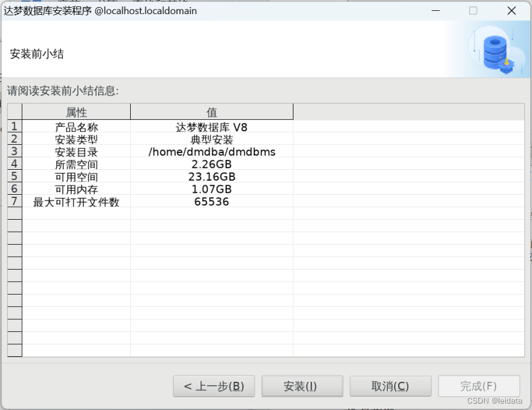Click the 2.26GB value cell

(x=212, y=165)
